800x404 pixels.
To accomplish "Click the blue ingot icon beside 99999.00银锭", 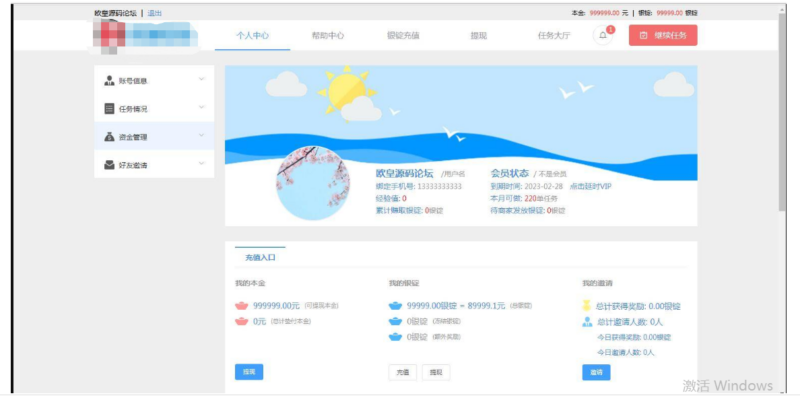I will (x=395, y=306).
